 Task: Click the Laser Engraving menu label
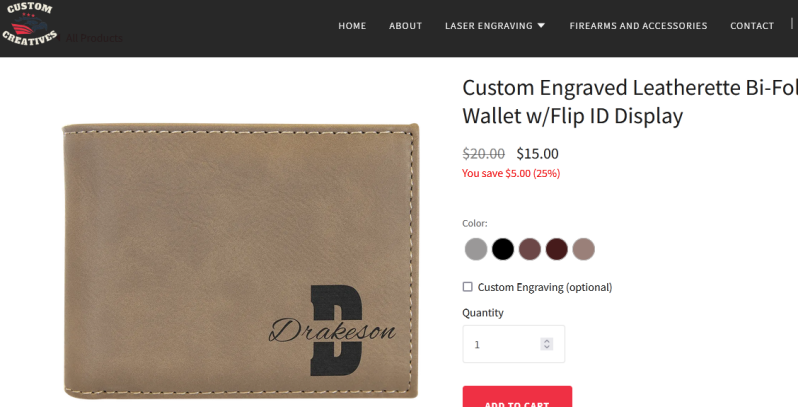[x=489, y=25]
